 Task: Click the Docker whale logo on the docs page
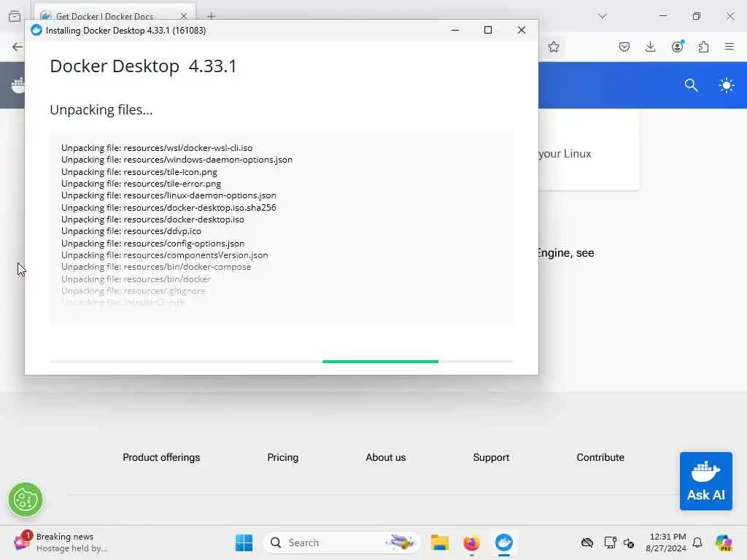point(18,86)
